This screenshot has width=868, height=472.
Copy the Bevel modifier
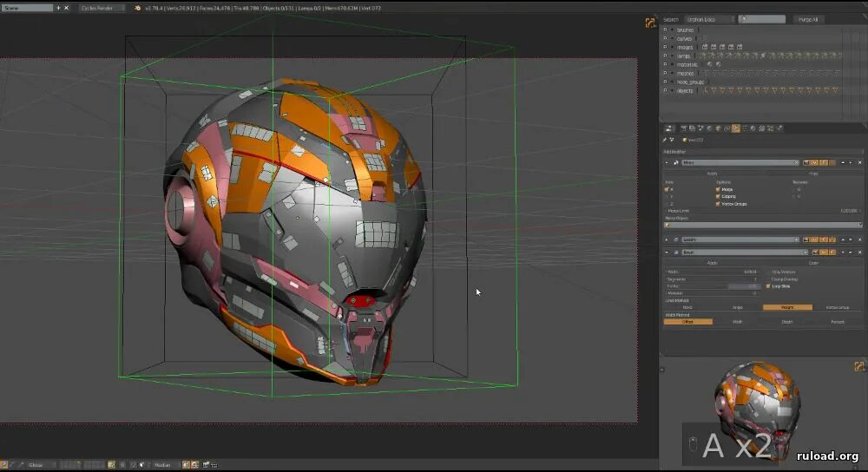pyautogui.click(x=813, y=263)
